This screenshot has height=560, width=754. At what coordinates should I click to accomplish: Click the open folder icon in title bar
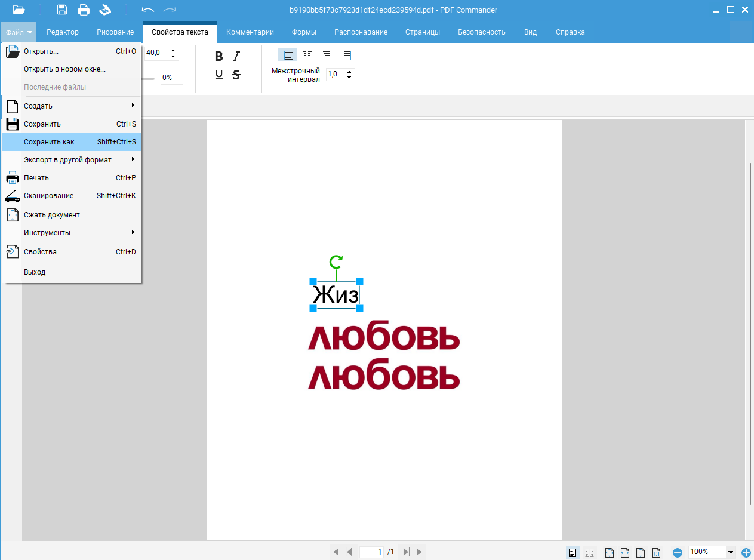pos(19,10)
